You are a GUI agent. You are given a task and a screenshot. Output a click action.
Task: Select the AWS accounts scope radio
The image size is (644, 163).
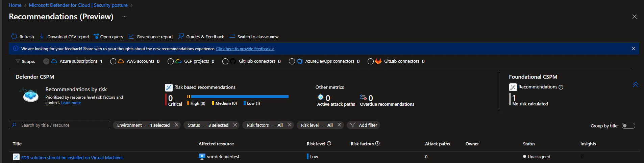tap(113, 61)
